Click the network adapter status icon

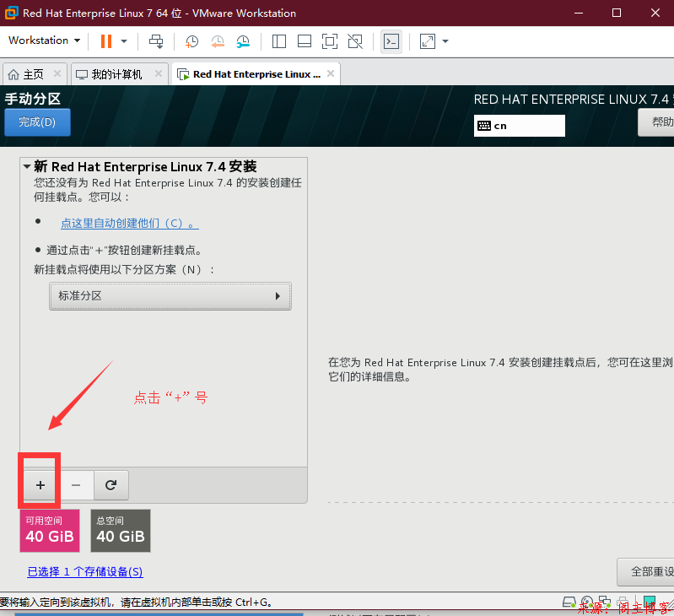(x=605, y=602)
